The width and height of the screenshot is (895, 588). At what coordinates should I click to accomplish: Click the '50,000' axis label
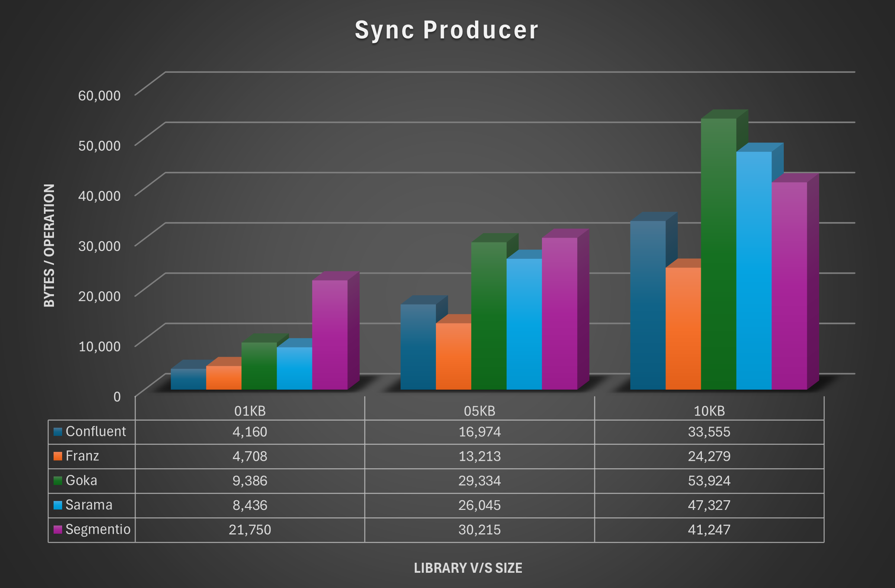(99, 145)
